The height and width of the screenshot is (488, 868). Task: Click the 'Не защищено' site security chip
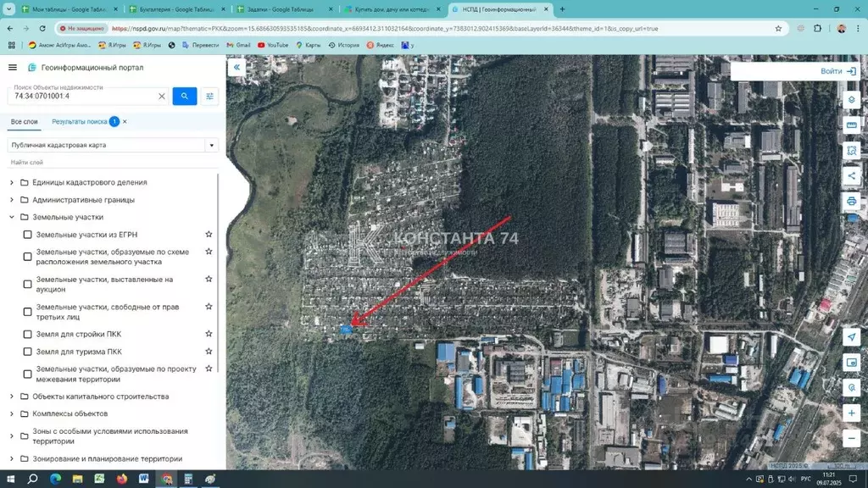tap(82, 28)
